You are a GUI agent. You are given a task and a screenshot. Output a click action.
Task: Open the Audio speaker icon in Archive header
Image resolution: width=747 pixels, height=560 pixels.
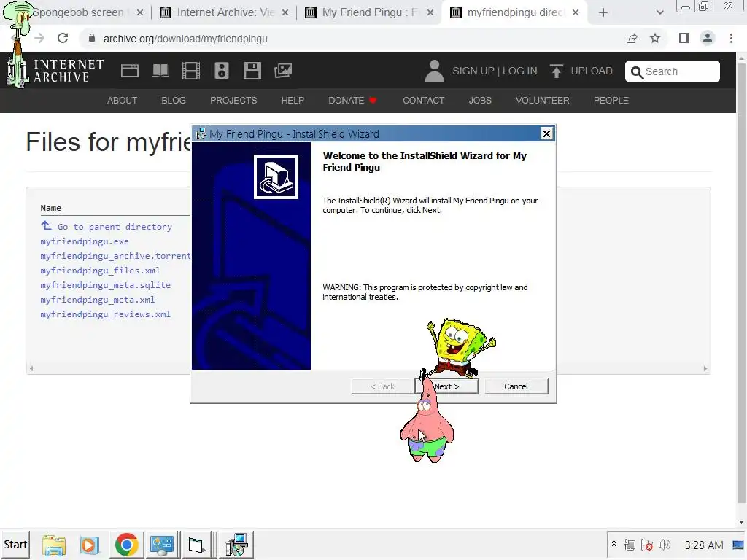pos(222,71)
